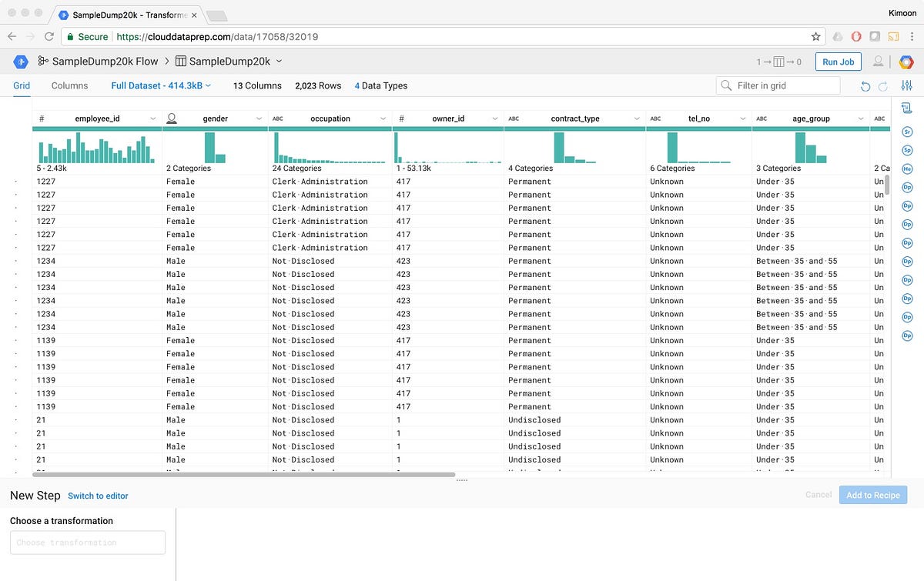The height and width of the screenshot is (581, 924).
Task: Click the recipe steps flow indicator
Action: point(778,62)
